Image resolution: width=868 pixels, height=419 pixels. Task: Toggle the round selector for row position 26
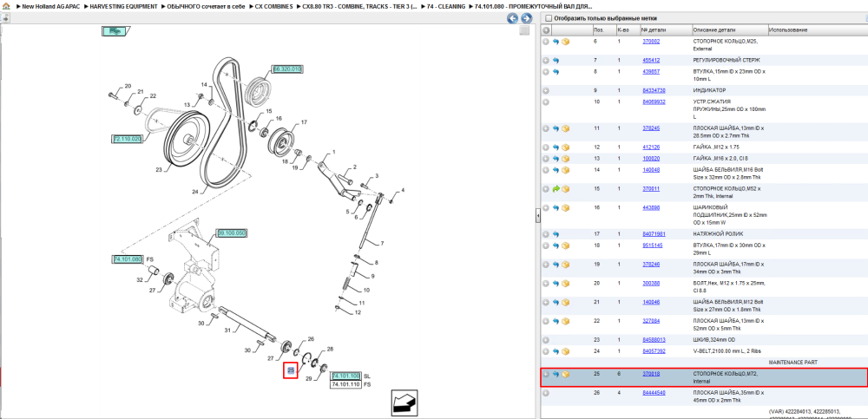pyautogui.click(x=546, y=393)
